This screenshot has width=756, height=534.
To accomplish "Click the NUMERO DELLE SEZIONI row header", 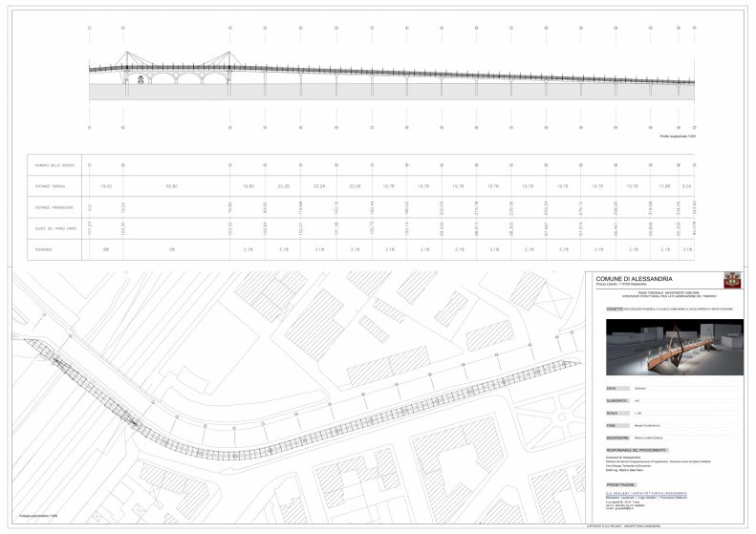I will [x=54, y=165].
